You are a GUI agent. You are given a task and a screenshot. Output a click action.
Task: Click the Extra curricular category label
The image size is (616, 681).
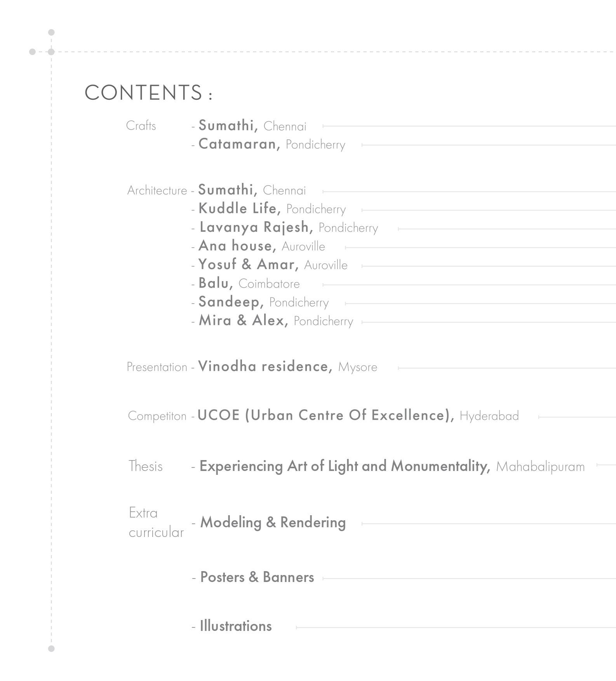[156, 523]
